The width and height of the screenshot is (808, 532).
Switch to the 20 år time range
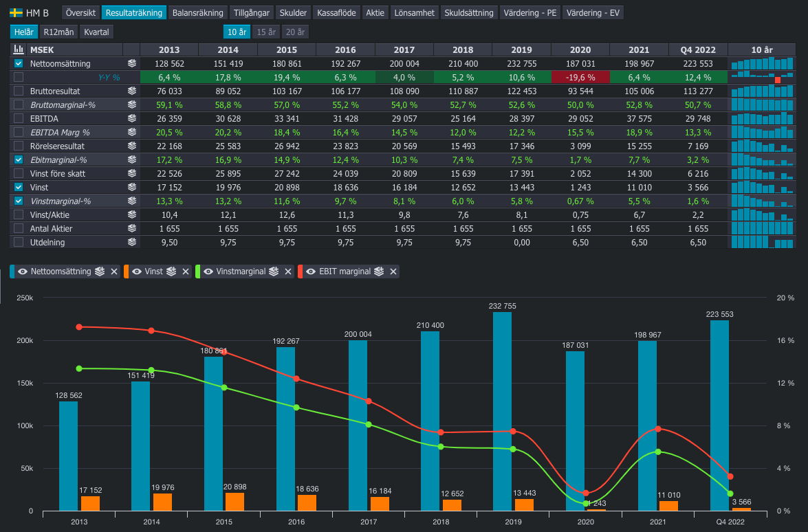coord(295,32)
